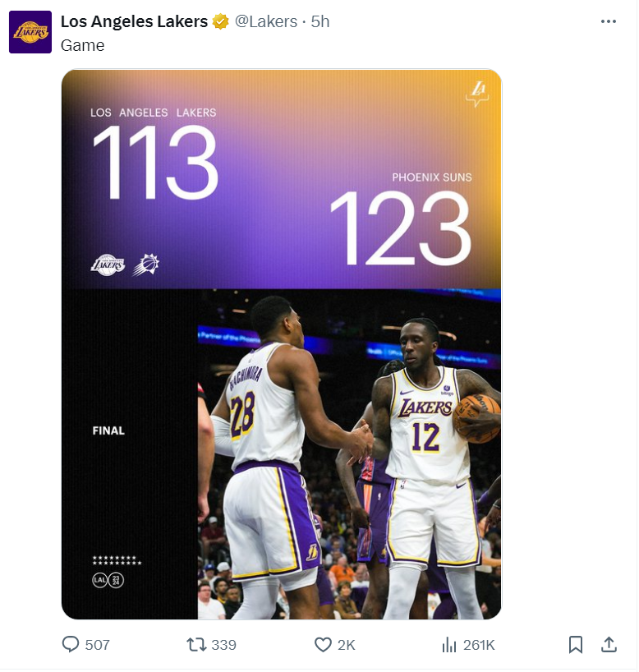Bookmark this Lakers post

(575, 645)
